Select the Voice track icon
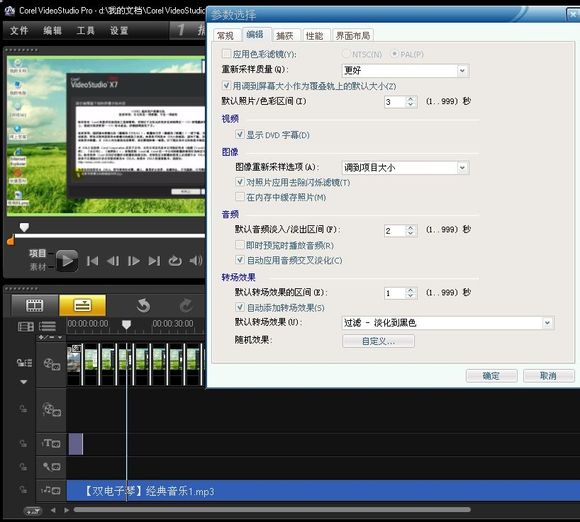 (x=51, y=467)
